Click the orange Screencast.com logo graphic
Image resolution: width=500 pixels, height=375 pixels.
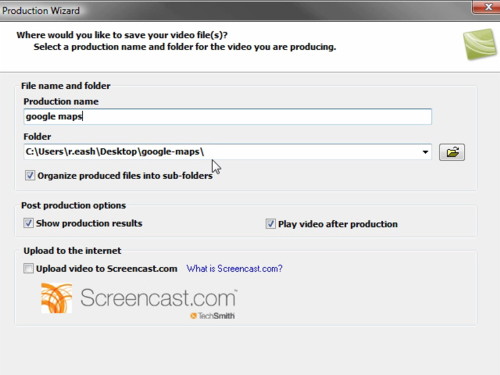(x=56, y=298)
